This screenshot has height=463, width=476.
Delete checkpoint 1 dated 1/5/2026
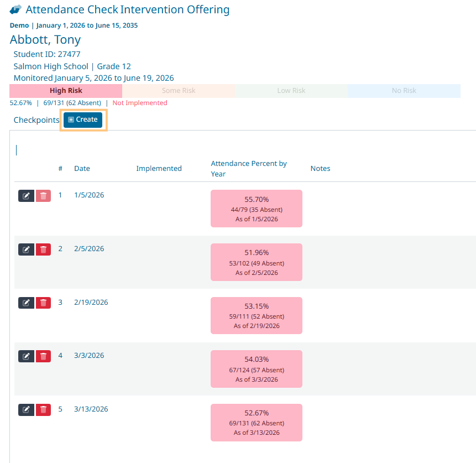[x=43, y=196]
